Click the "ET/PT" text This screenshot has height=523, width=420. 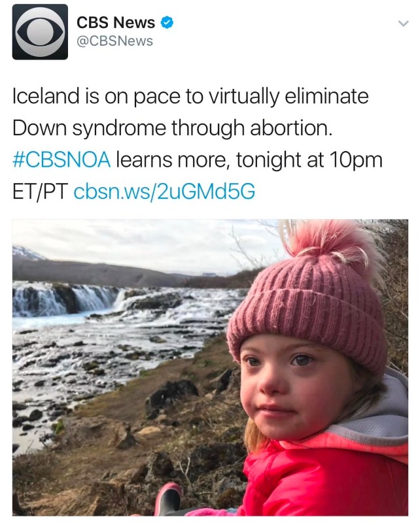pos(41,191)
